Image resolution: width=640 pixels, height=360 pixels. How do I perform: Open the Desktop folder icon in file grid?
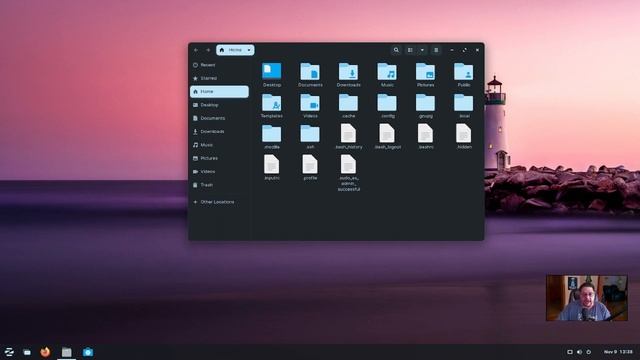coord(271,71)
